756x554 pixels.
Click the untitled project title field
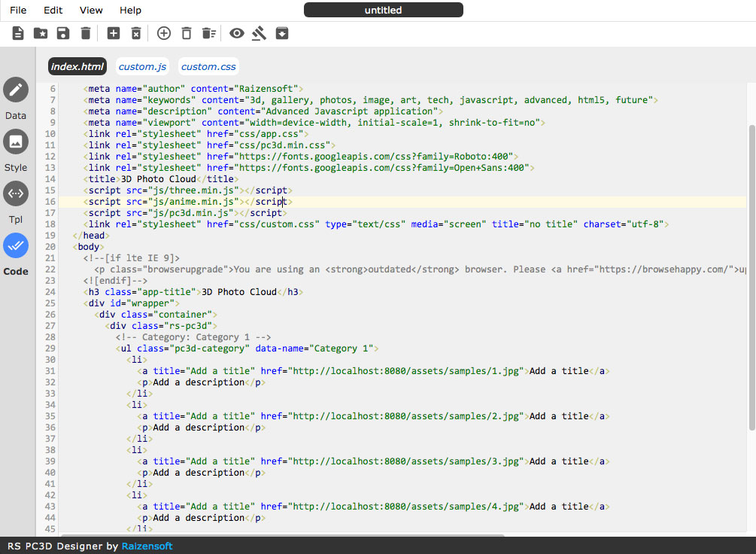[x=384, y=11]
